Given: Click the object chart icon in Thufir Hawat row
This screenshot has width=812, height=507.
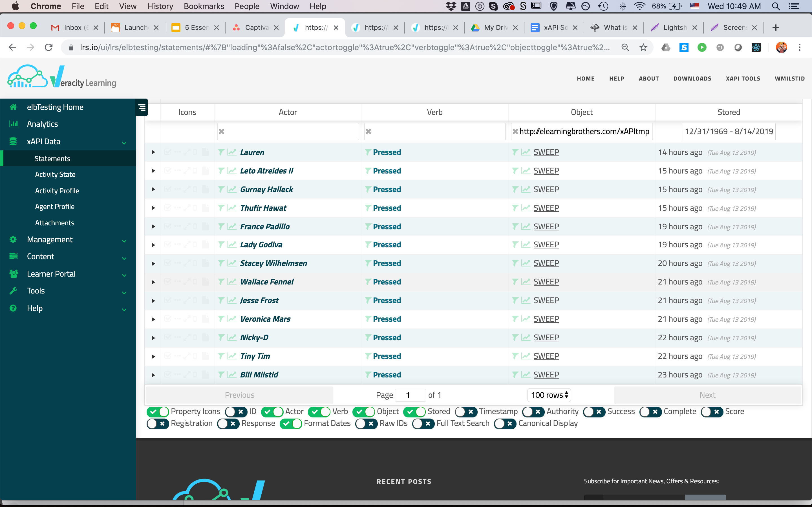Looking at the screenshot, I should (526, 208).
